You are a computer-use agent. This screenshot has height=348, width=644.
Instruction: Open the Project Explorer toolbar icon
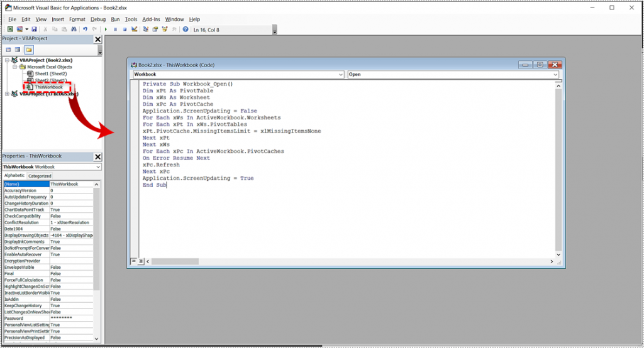click(145, 30)
